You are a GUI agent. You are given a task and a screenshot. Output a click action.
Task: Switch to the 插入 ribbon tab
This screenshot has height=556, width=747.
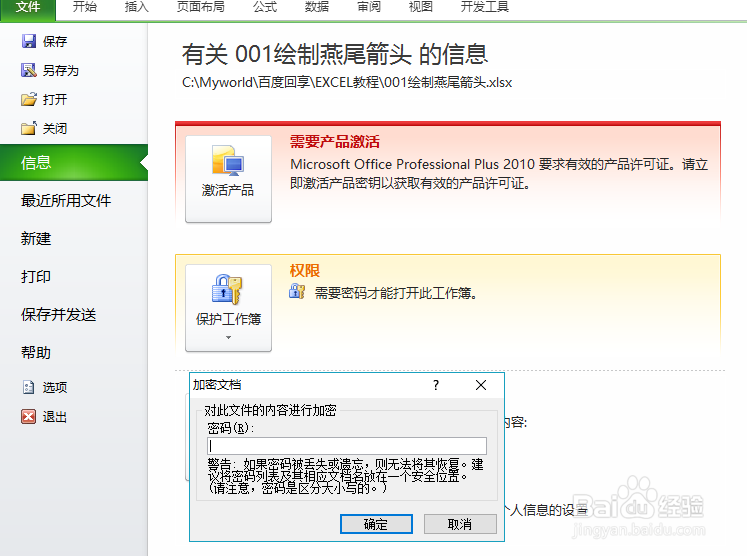[x=137, y=7]
